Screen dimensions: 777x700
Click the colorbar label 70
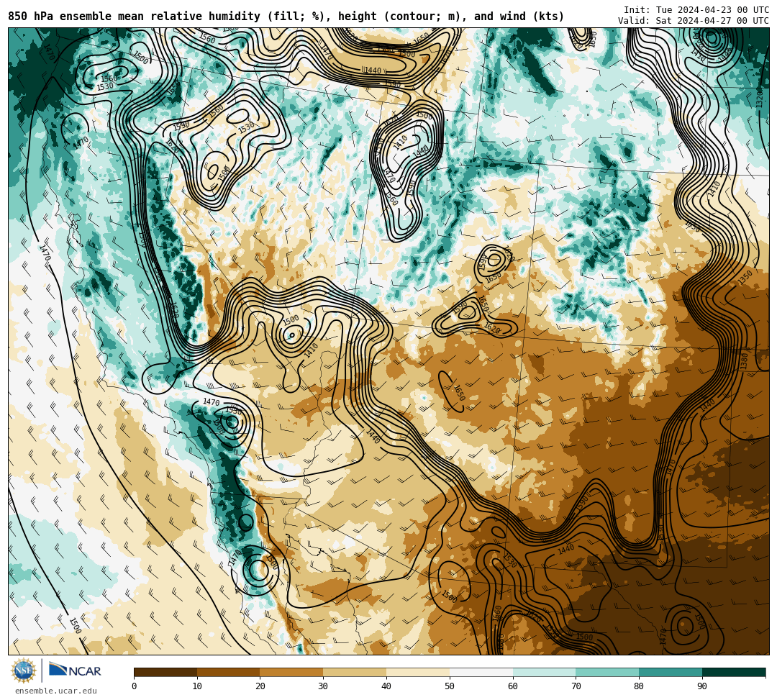tap(576, 686)
